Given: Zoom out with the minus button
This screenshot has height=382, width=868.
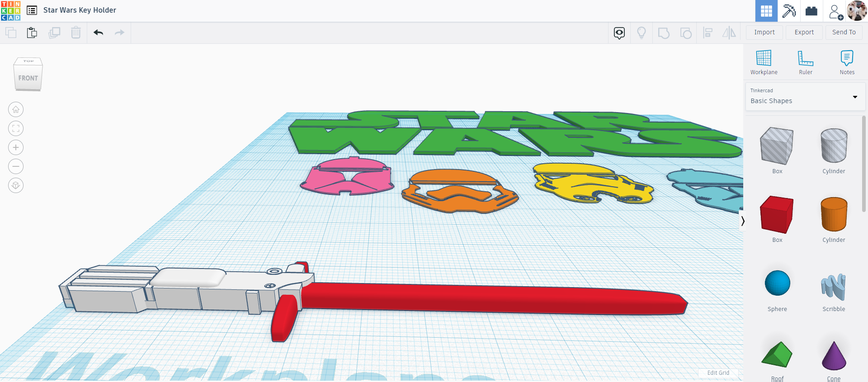Looking at the screenshot, I should [x=16, y=166].
